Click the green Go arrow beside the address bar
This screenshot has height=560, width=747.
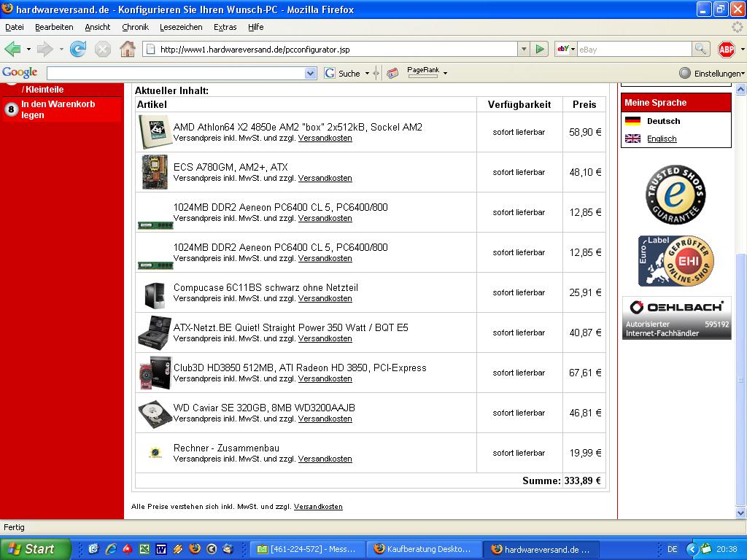click(540, 49)
